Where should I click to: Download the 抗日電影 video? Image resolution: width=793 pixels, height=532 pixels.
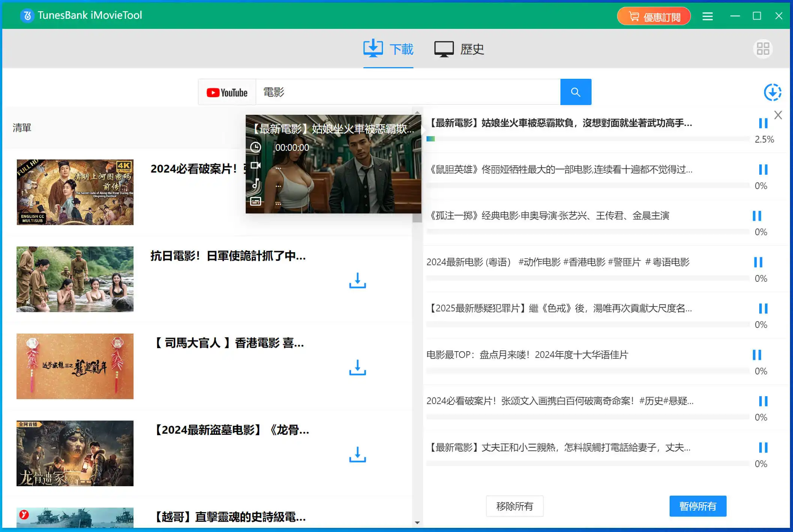tap(357, 280)
